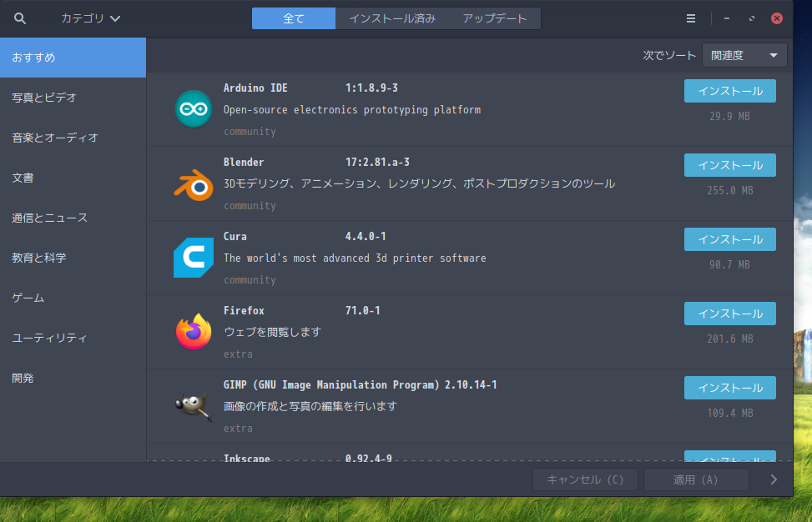Install Firefox

(729, 314)
